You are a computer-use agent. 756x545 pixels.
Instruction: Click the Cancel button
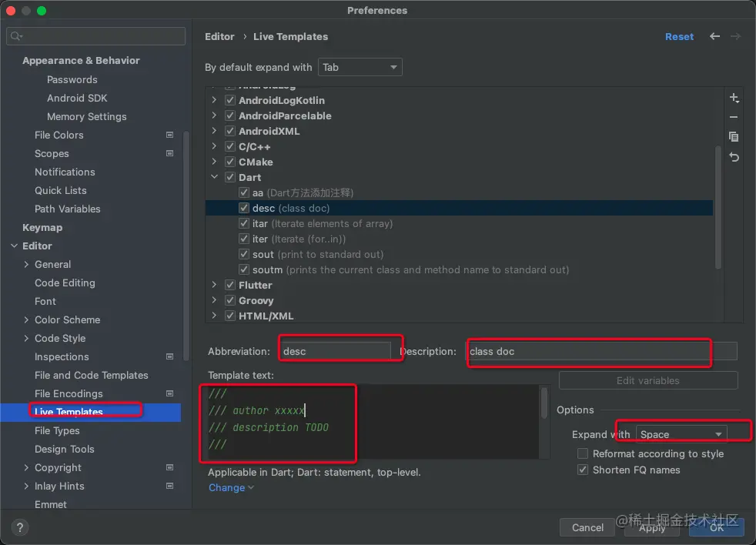tap(587, 527)
